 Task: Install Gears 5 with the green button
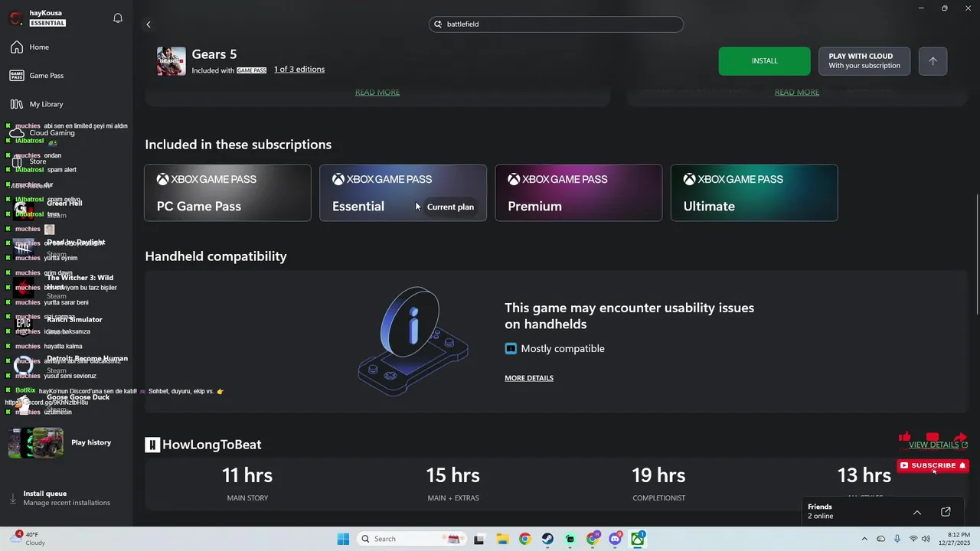tap(764, 61)
